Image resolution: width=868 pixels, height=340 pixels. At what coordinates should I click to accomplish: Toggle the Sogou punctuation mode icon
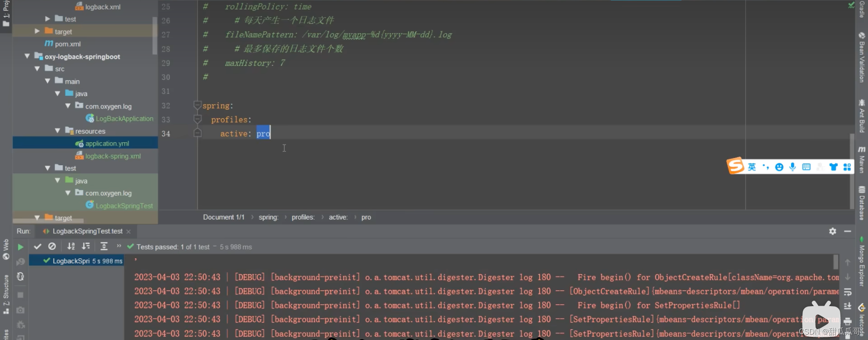click(x=765, y=167)
